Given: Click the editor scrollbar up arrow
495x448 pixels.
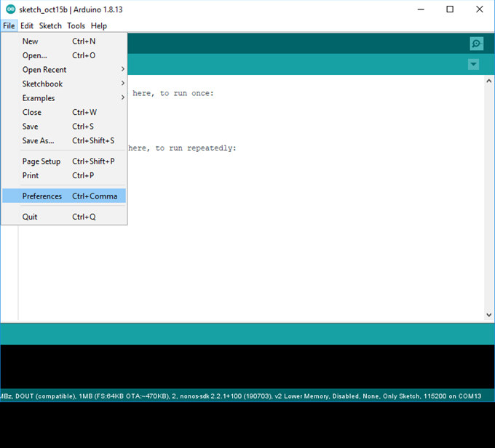Looking at the screenshot, I should click(489, 81).
